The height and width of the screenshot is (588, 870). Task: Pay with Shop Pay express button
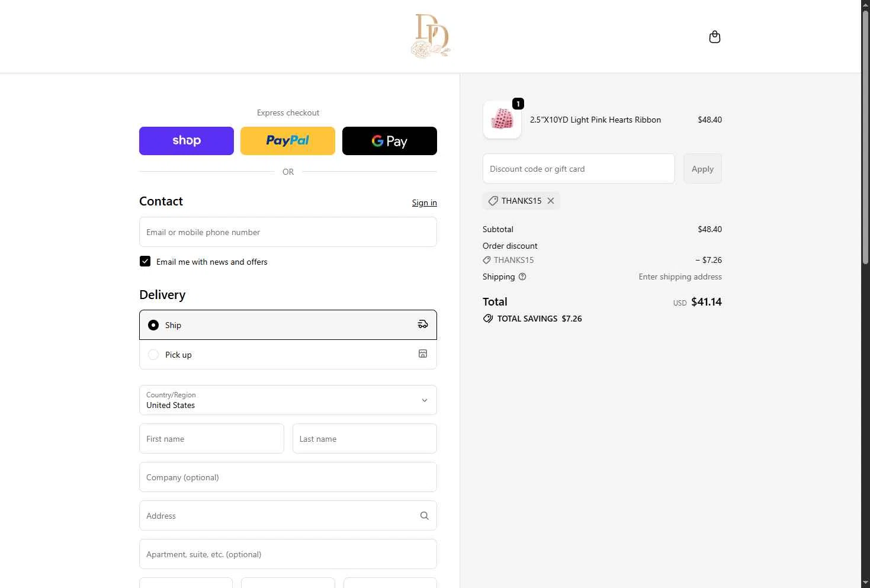pyautogui.click(x=187, y=141)
